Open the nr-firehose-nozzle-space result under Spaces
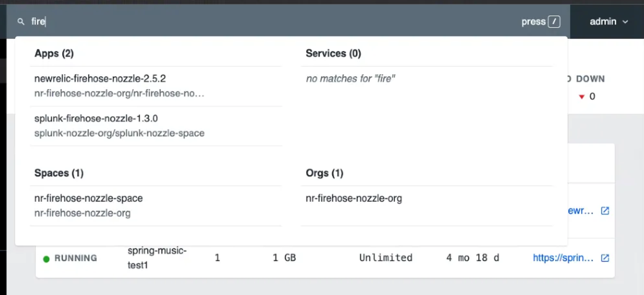The height and width of the screenshot is (295, 644). 89,198
